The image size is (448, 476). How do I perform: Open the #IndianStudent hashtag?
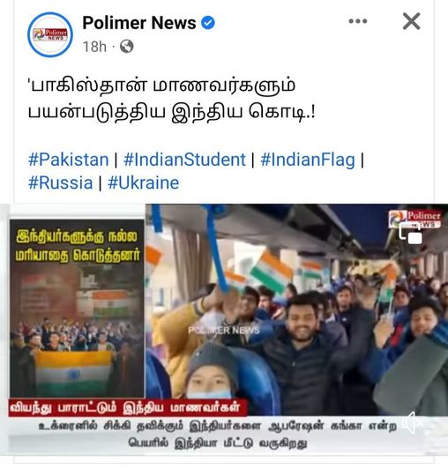coord(184,160)
